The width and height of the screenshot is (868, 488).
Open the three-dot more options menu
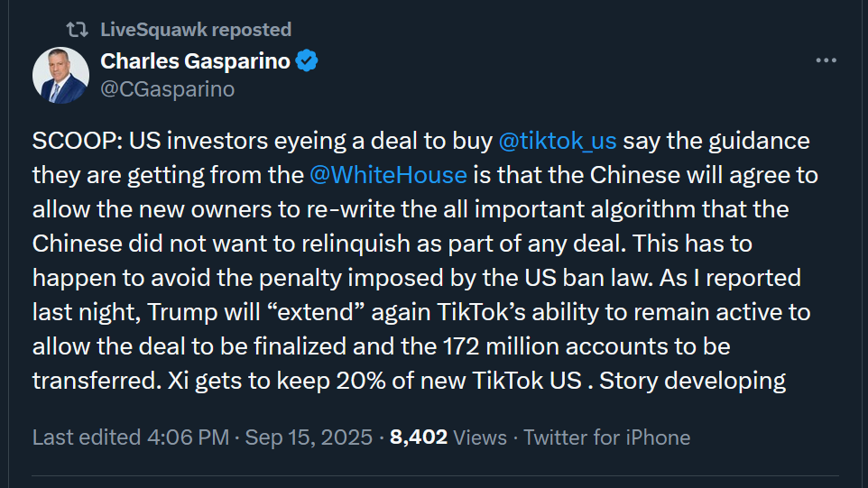click(x=826, y=61)
